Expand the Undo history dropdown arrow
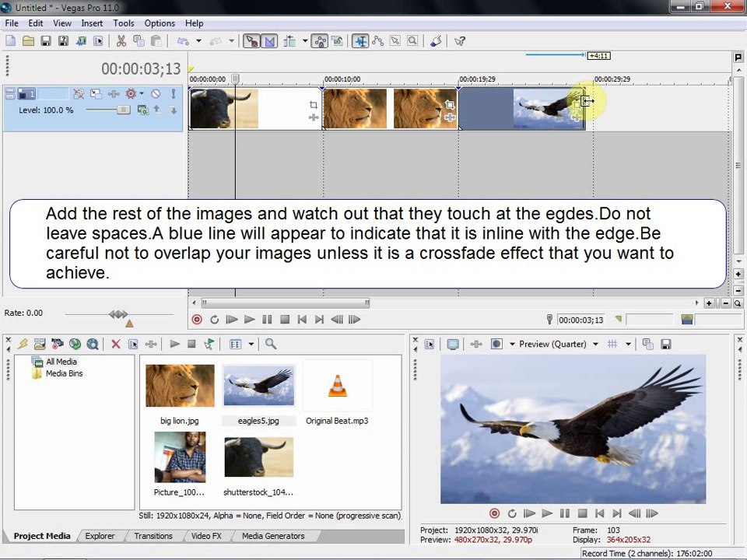 (x=198, y=41)
